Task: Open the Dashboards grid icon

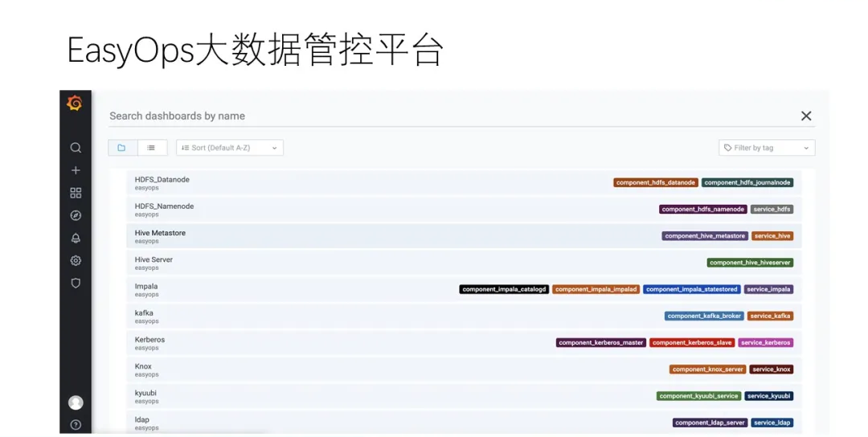Action: pyautogui.click(x=76, y=193)
